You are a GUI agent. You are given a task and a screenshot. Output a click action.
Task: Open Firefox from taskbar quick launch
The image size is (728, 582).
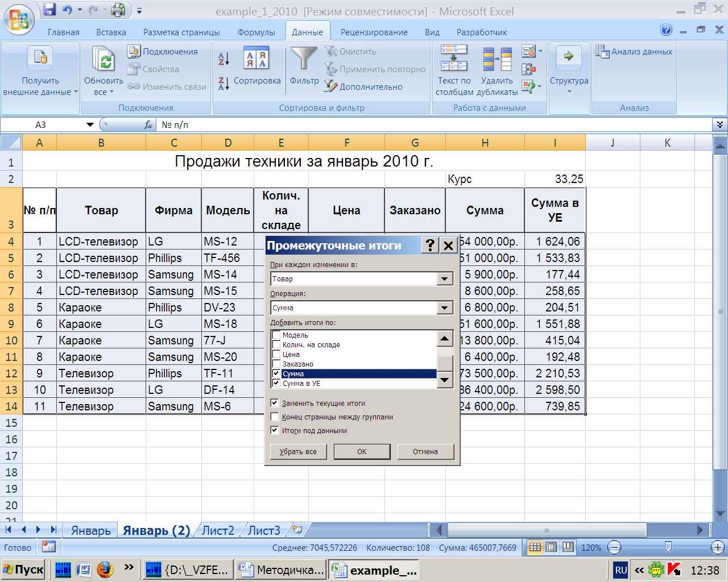[105, 569]
